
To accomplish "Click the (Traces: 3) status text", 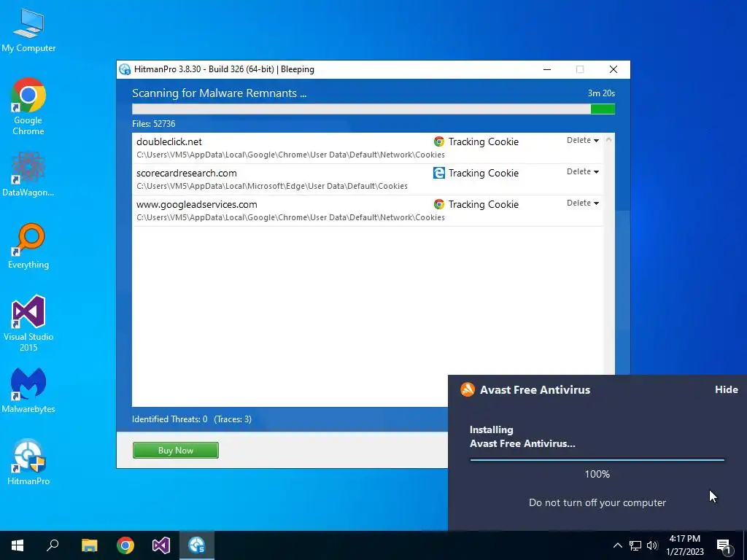I will [233, 419].
